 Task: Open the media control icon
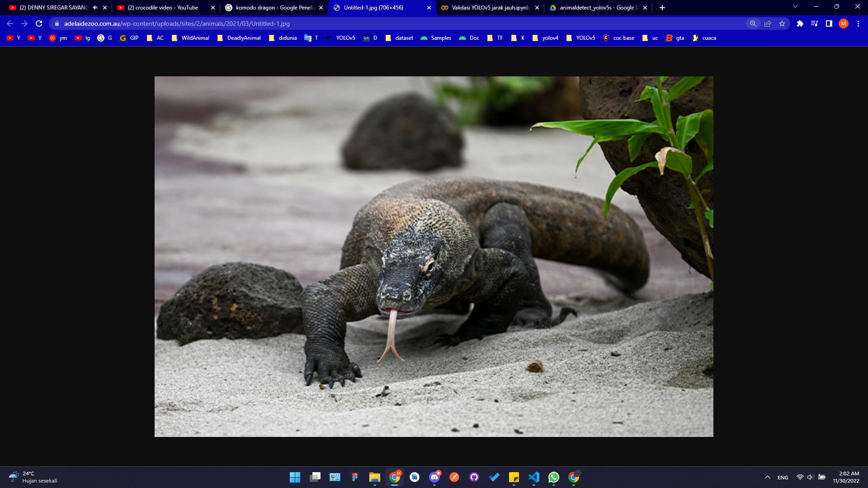coord(814,23)
